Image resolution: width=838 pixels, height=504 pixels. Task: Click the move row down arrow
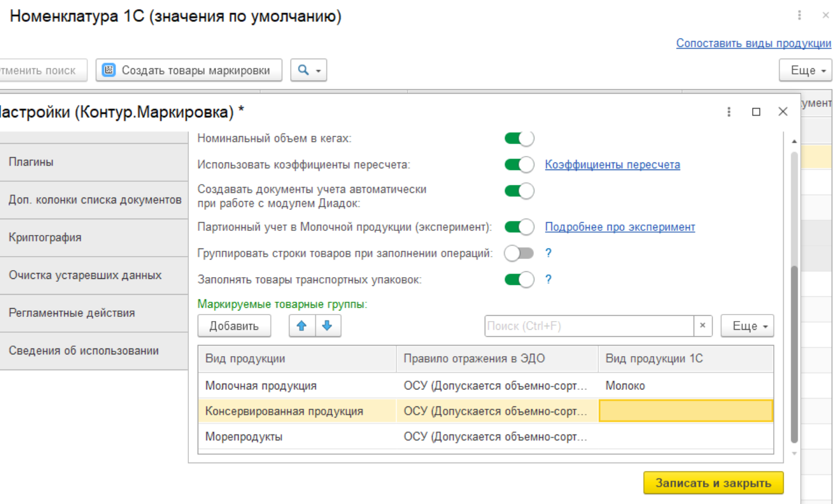point(327,326)
